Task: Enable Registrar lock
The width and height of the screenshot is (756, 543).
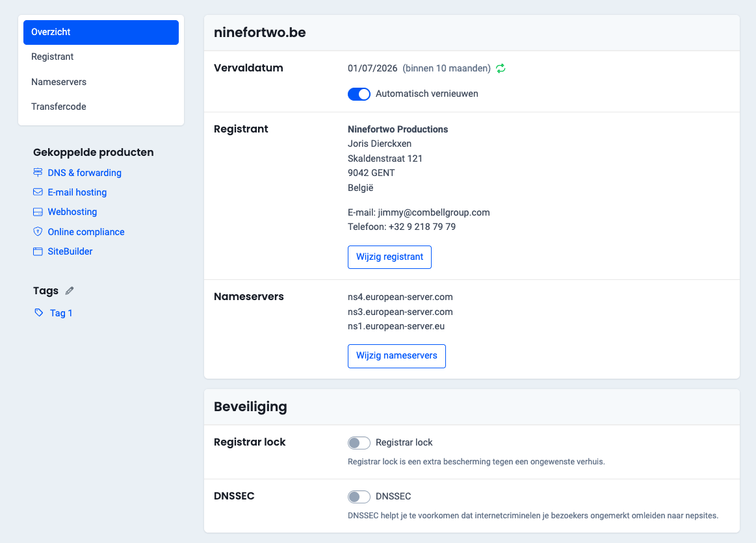Action: (x=358, y=442)
